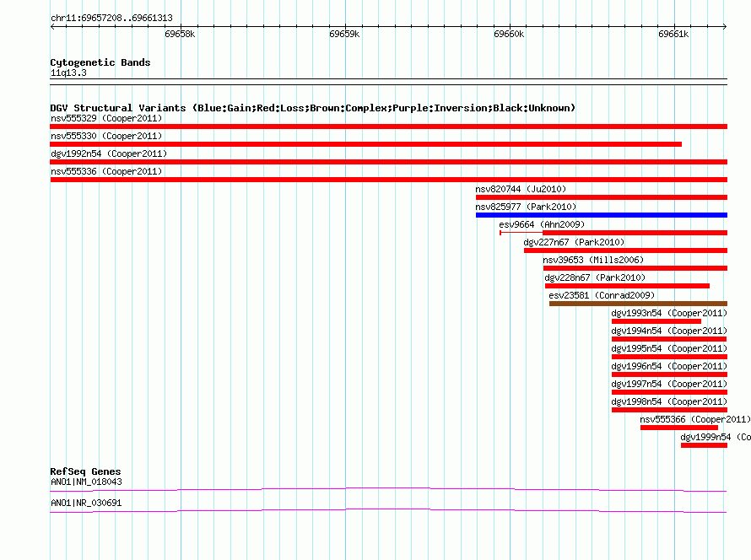Viewport: 751px width, 560px height.
Task: Click the 69659k ruler mark
Action: point(344,34)
